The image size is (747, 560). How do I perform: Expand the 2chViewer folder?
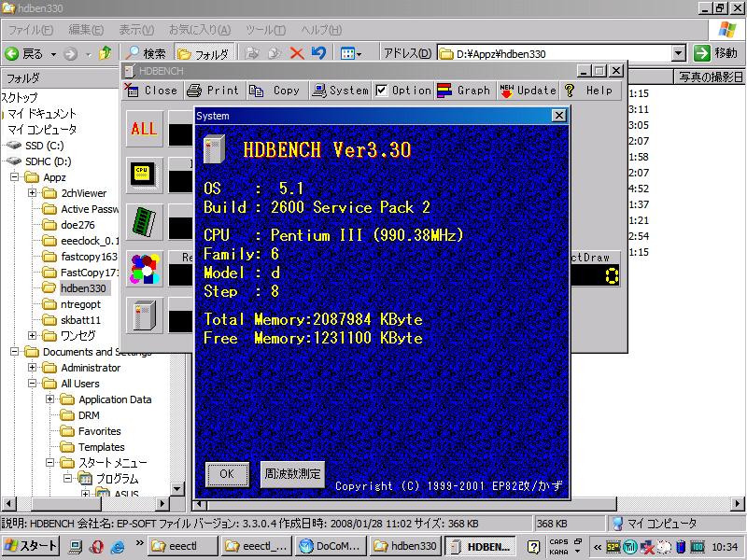click(33, 193)
